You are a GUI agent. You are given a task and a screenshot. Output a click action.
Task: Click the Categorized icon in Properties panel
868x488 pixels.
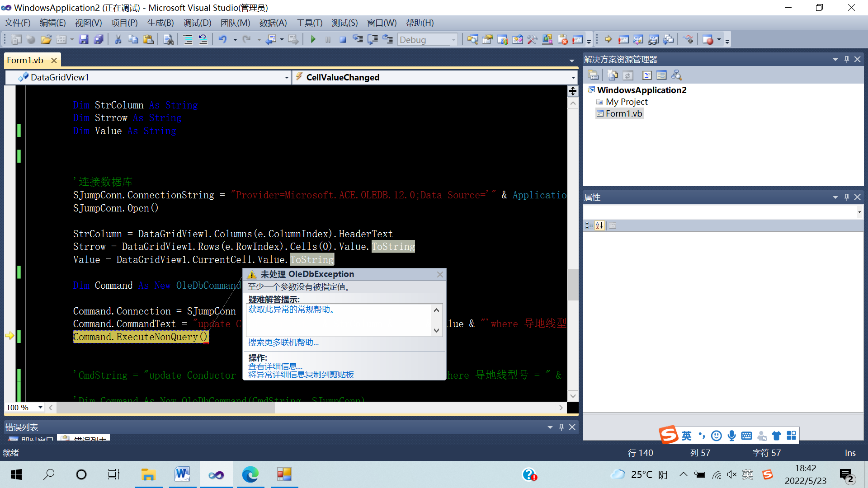point(589,225)
